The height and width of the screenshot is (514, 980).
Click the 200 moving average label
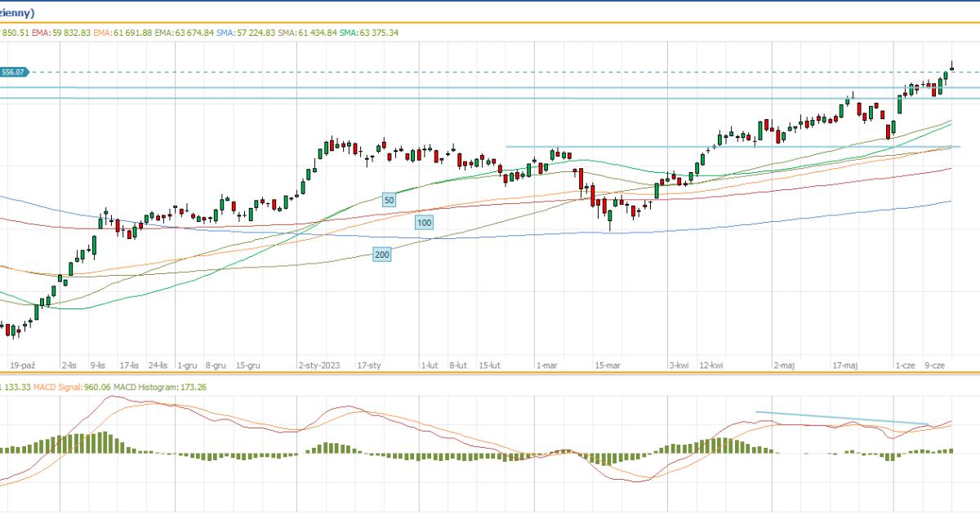tap(381, 255)
